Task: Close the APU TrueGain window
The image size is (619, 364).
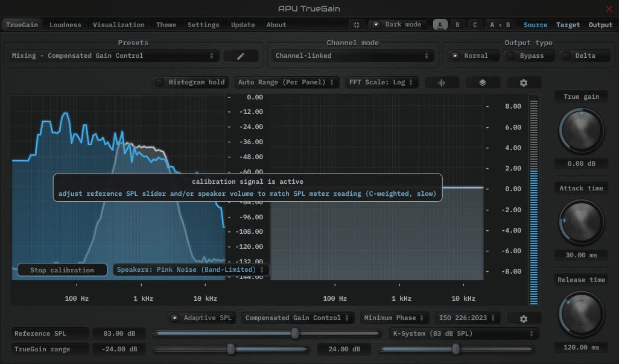Action: coord(609,8)
